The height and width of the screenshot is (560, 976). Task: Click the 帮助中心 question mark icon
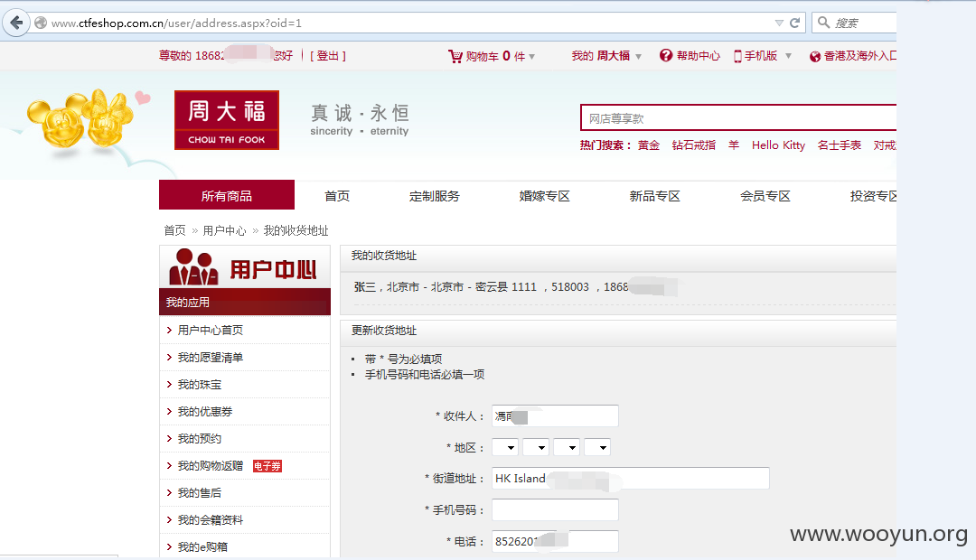[666, 55]
